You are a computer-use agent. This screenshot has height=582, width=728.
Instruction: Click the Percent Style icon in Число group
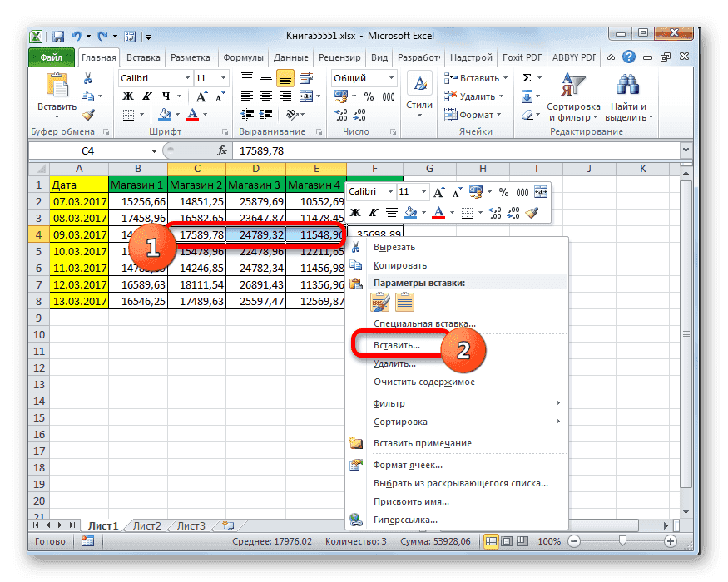[x=368, y=96]
